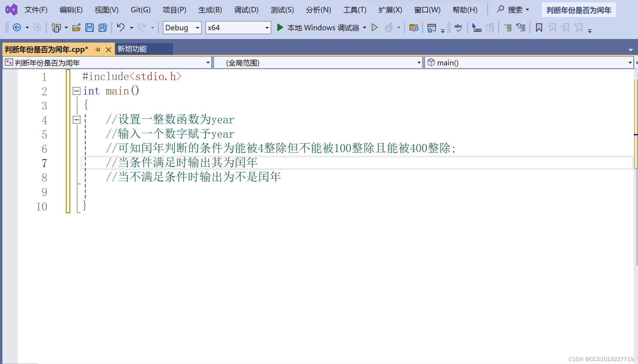Open the 测试(S) menu
The image size is (638, 364).
282,10
